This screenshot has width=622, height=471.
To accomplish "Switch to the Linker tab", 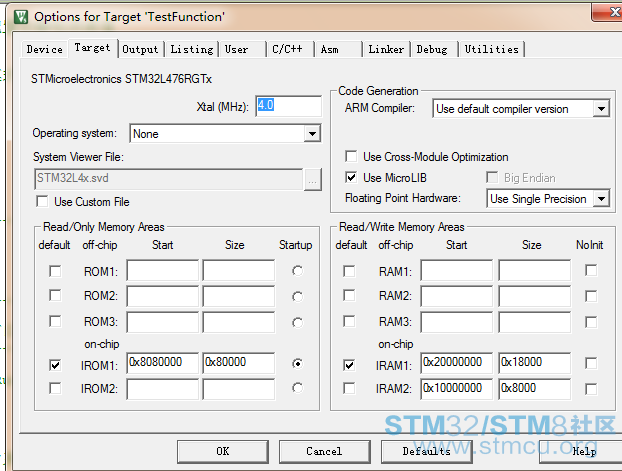I will (x=386, y=49).
